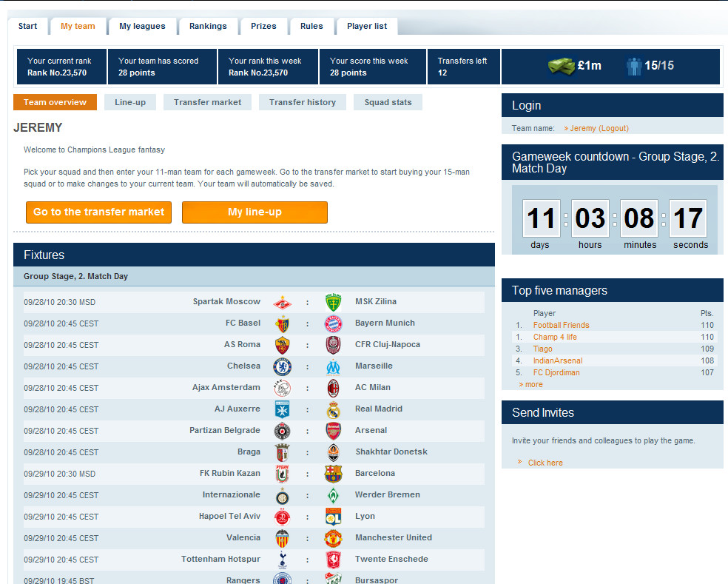The height and width of the screenshot is (584, 728).
Task: View the Transfer history sub-tab
Action: tap(303, 102)
